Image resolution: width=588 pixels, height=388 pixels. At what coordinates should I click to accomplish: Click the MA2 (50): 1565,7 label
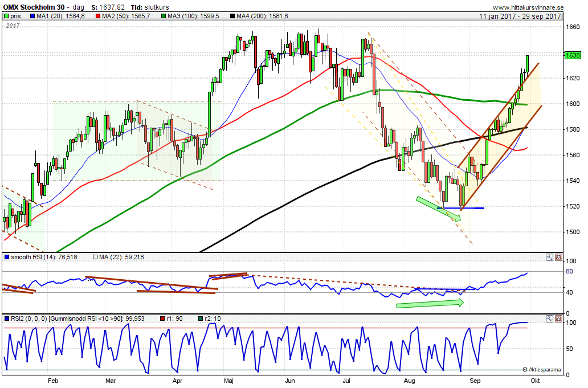(126, 16)
